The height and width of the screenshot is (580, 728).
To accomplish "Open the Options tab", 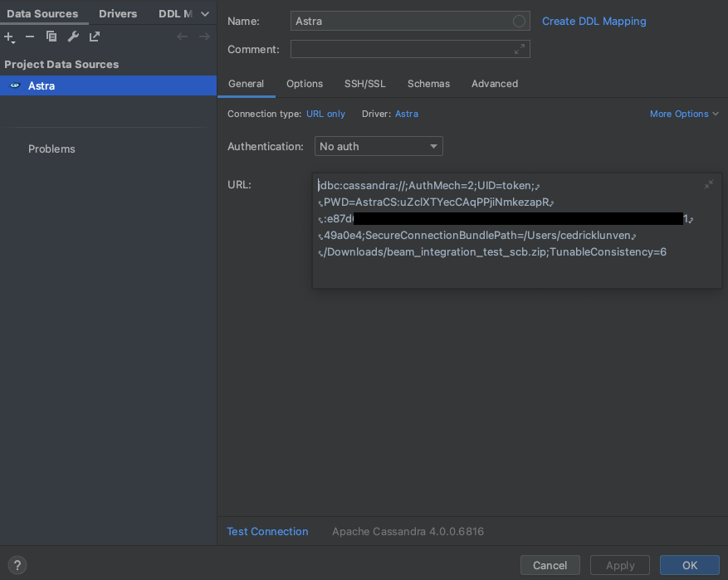I will point(305,84).
